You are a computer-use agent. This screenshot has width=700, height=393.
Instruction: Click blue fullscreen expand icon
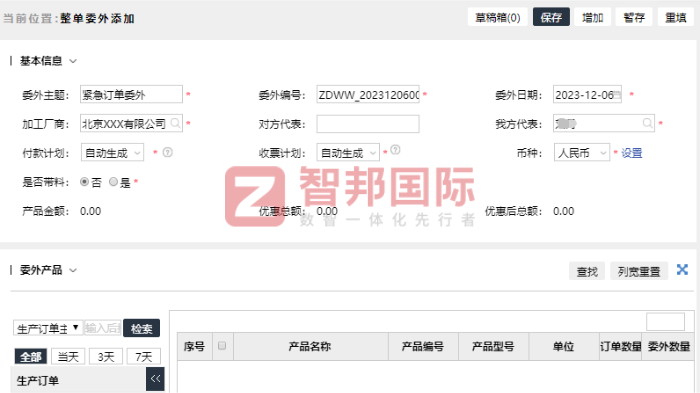682,270
